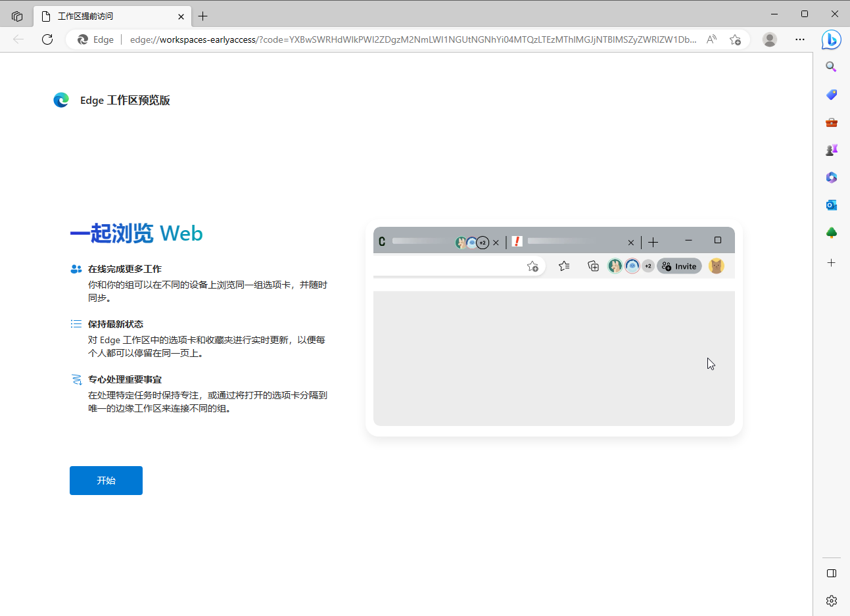Open the Settings and more menu
850x616 pixels.
click(799, 39)
